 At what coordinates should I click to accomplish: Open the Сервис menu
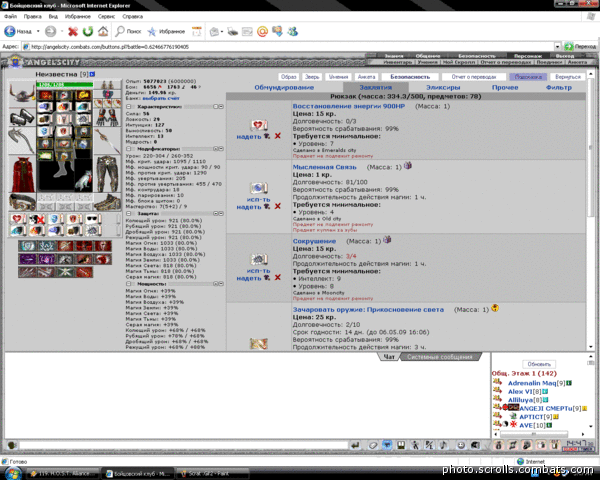tap(106, 16)
